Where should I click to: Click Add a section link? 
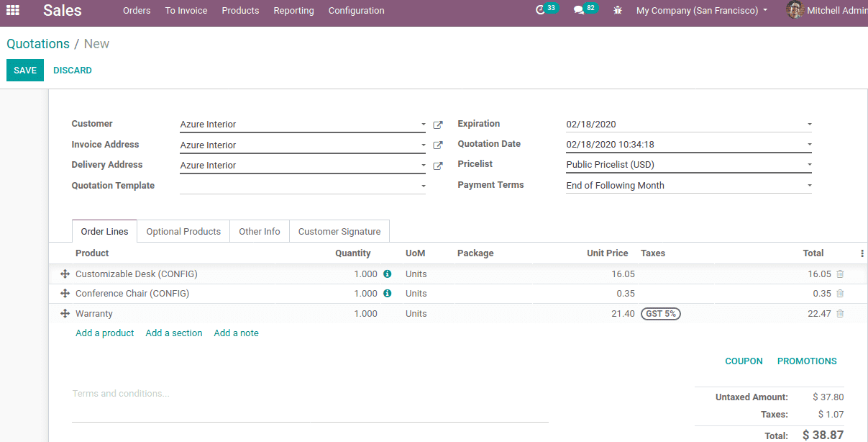pyautogui.click(x=174, y=333)
